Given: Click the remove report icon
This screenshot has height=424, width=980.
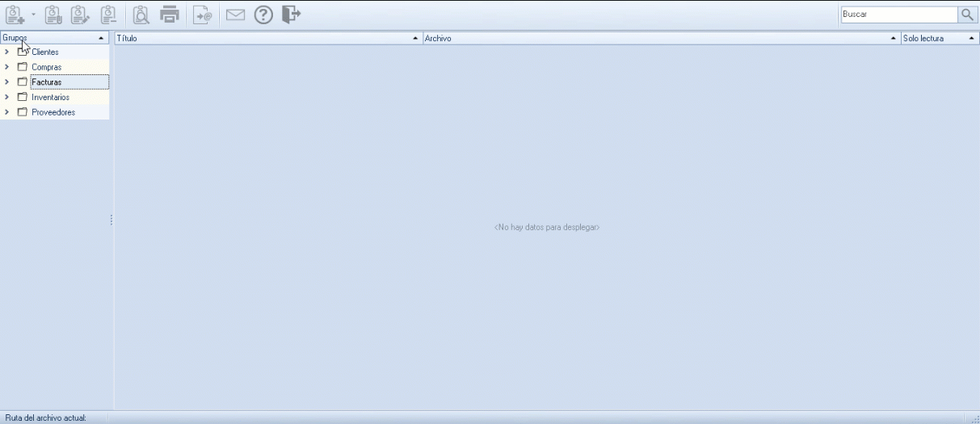Looking at the screenshot, I should pyautogui.click(x=108, y=15).
